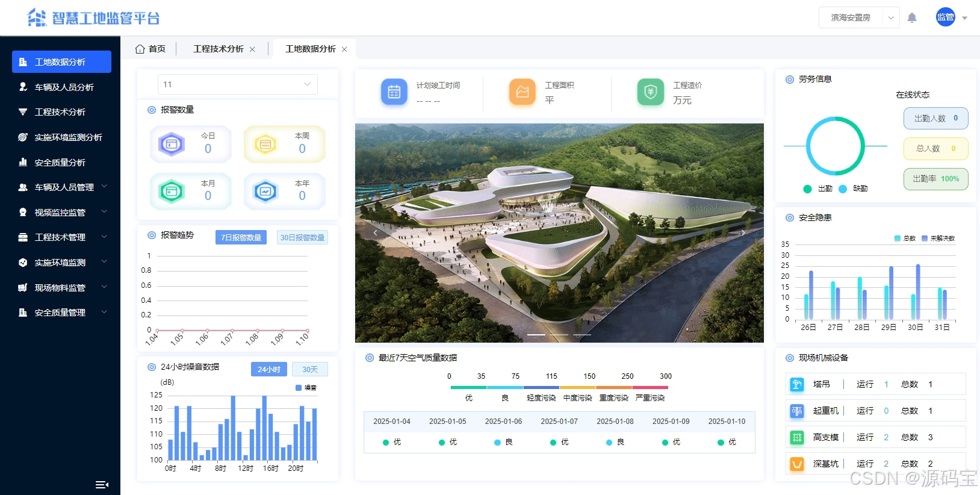Image resolution: width=980 pixels, height=495 pixels.
Task: Click the 智慧工地监管平台 logo
Action: (93, 18)
